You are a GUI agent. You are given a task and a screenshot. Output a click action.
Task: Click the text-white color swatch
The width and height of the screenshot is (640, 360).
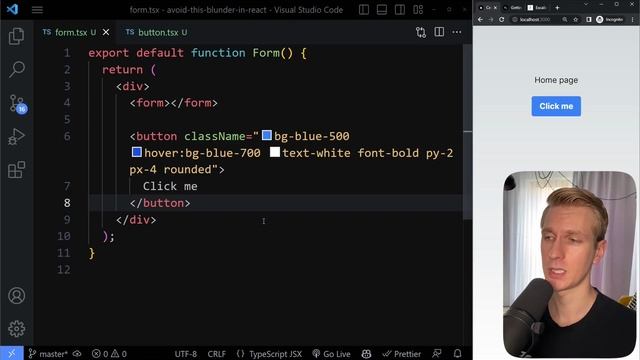click(275, 152)
